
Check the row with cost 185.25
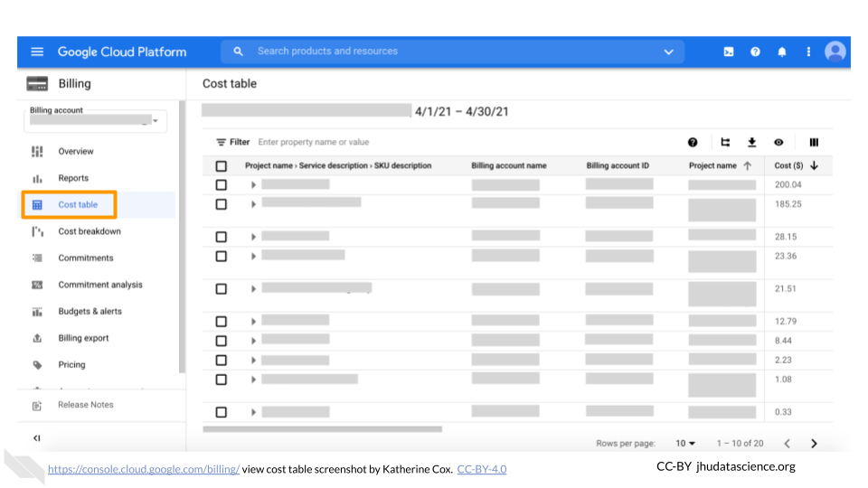pos(221,204)
